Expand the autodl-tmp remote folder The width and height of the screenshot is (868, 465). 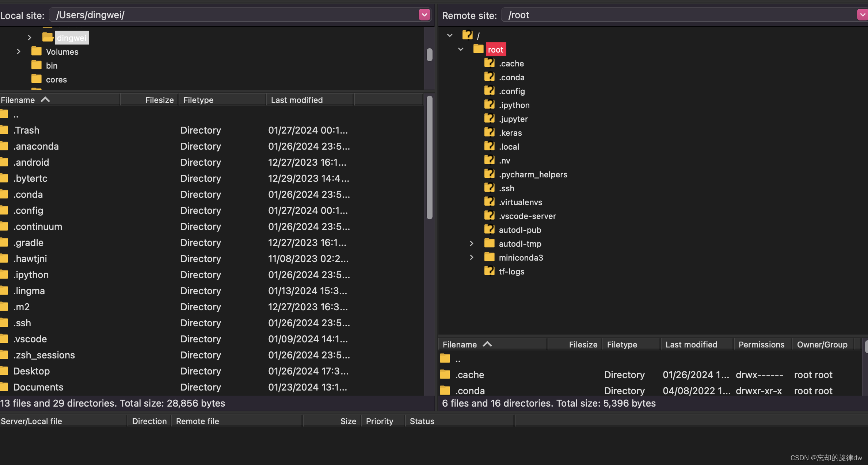(472, 243)
